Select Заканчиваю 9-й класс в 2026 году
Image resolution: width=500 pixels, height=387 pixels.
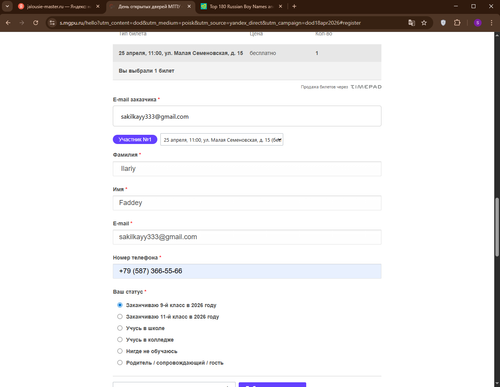click(120, 305)
